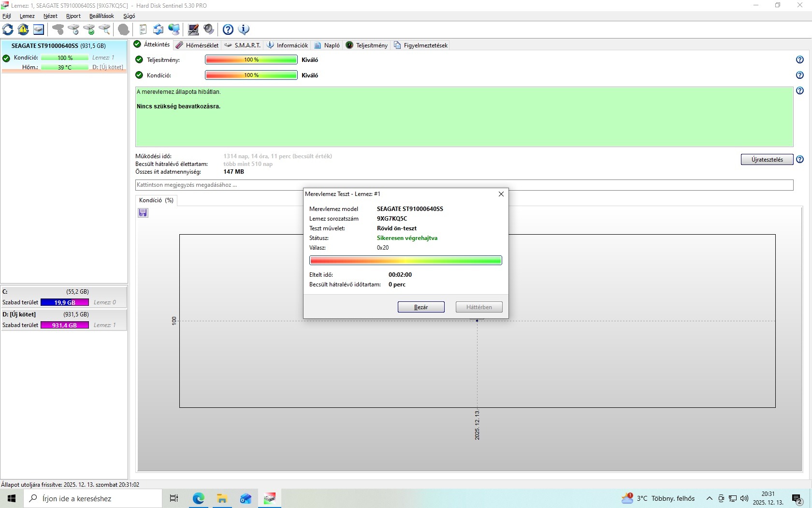
Task: Open the notification center icon
Action: [x=797, y=498]
